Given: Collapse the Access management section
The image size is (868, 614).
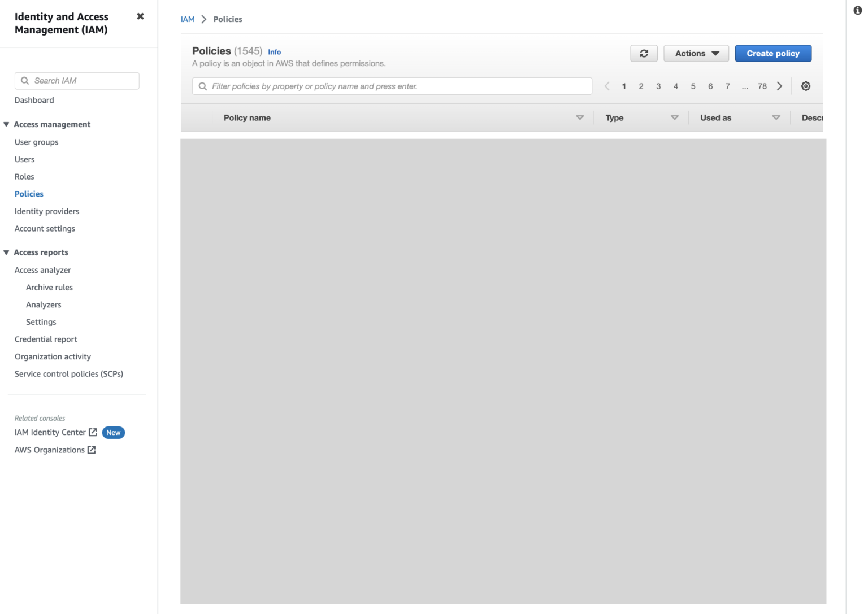Looking at the screenshot, I should tap(6, 124).
